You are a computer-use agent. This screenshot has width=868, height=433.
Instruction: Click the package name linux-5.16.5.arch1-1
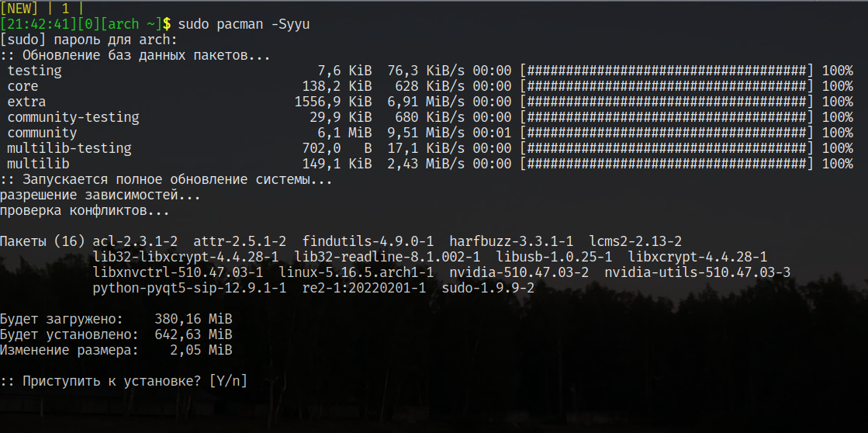[357, 272]
